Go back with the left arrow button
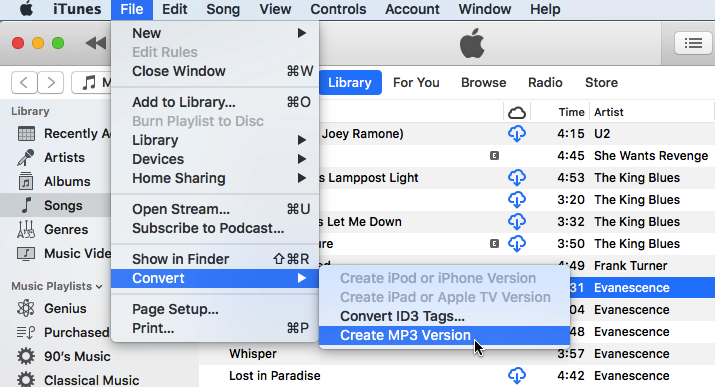Screen dimensions: 715x387 (x=24, y=83)
